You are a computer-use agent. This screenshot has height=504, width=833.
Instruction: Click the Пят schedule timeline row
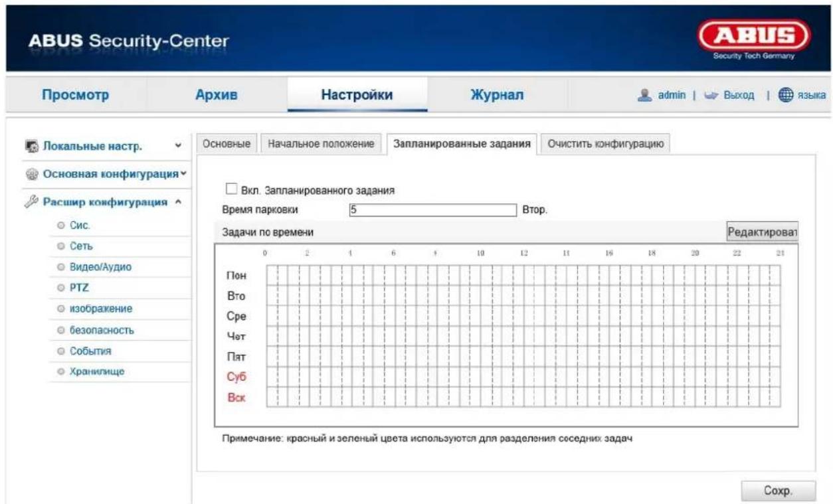pyautogui.click(x=523, y=357)
